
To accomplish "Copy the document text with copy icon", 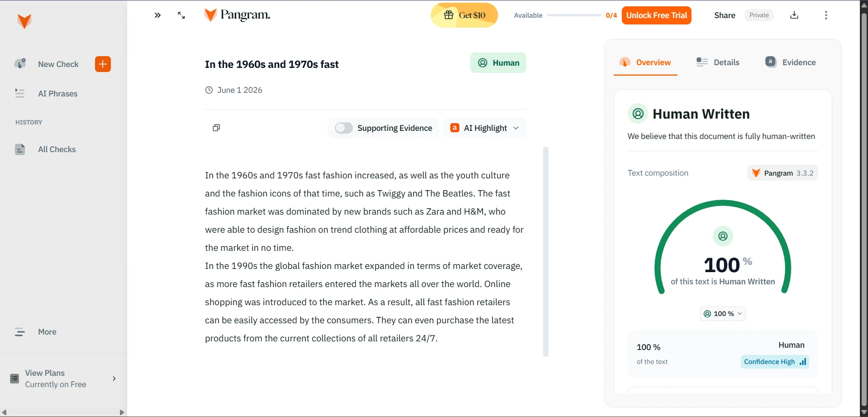I will pos(216,128).
